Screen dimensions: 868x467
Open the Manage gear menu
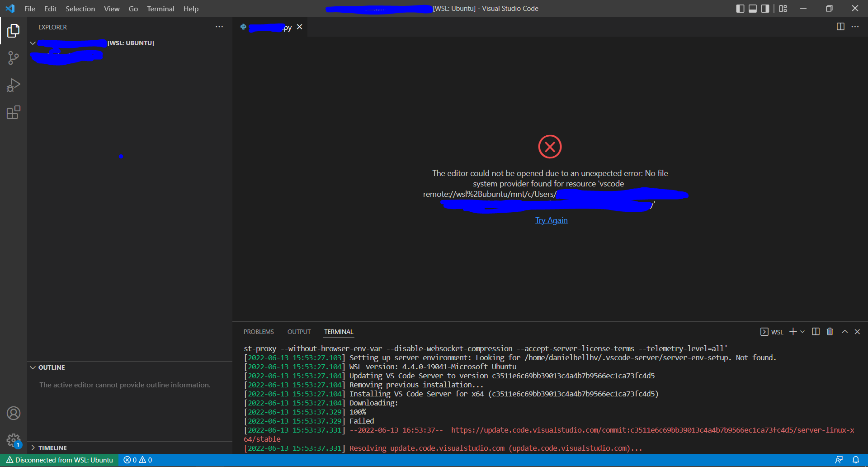tap(14, 440)
